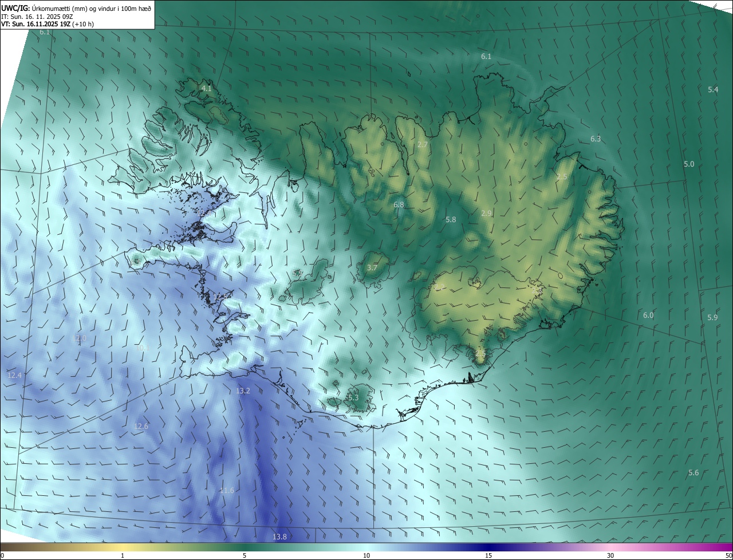This screenshot has width=733, height=560.
Task: Click the 12.4 value label on the map
Action: coord(14,375)
